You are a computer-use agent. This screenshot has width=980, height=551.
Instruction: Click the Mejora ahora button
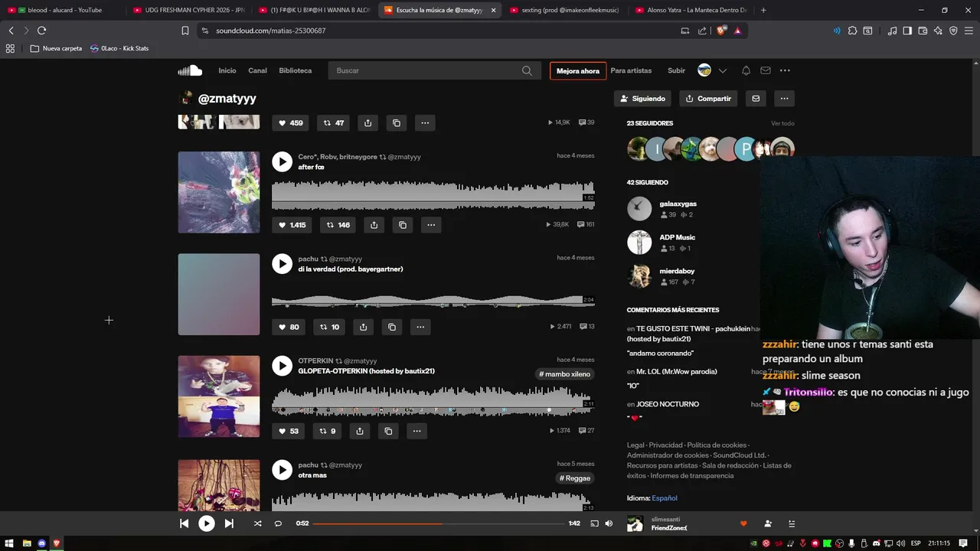tap(578, 70)
